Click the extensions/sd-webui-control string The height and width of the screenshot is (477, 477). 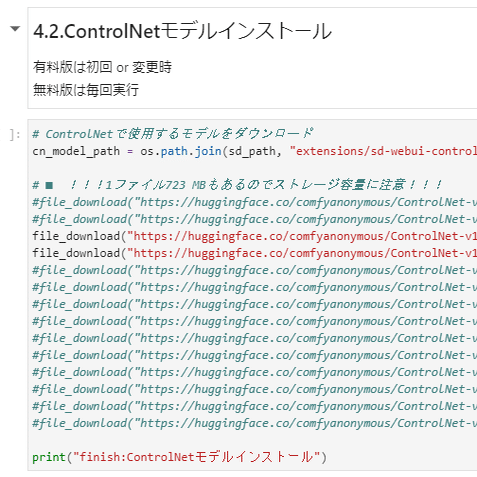(x=383, y=151)
